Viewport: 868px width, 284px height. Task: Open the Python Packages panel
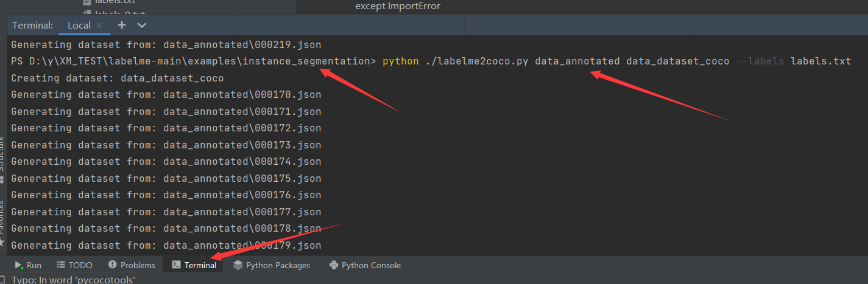click(x=272, y=265)
